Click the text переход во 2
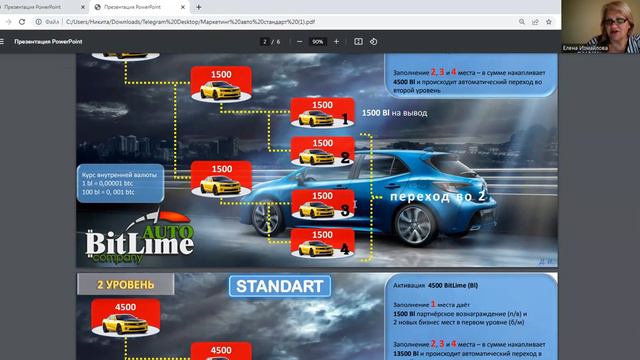640x360 pixels. (438, 196)
